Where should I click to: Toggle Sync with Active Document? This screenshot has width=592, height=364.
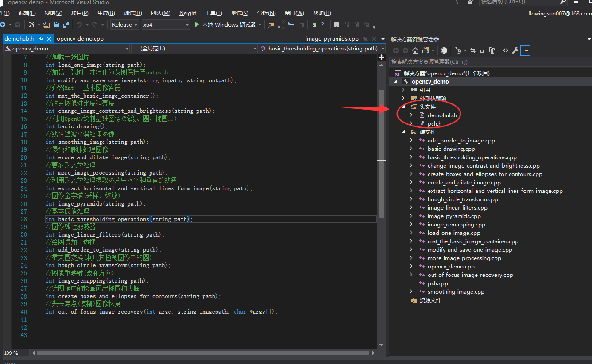(472, 50)
